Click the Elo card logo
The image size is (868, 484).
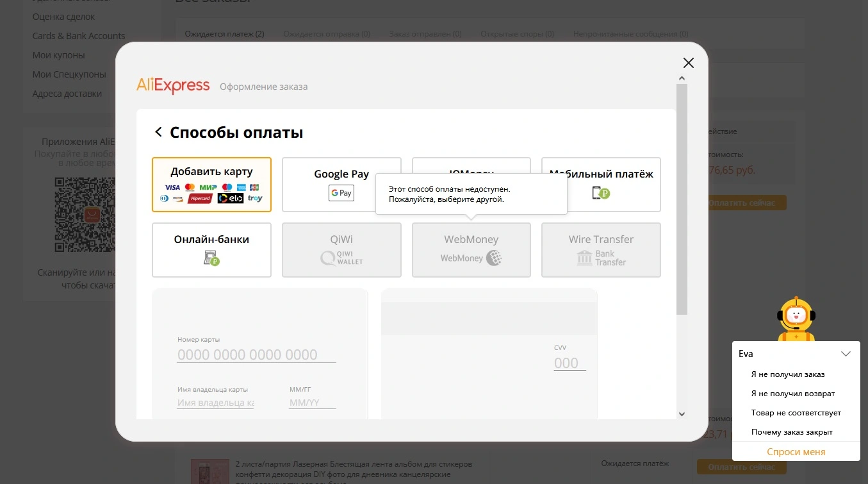point(230,199)
